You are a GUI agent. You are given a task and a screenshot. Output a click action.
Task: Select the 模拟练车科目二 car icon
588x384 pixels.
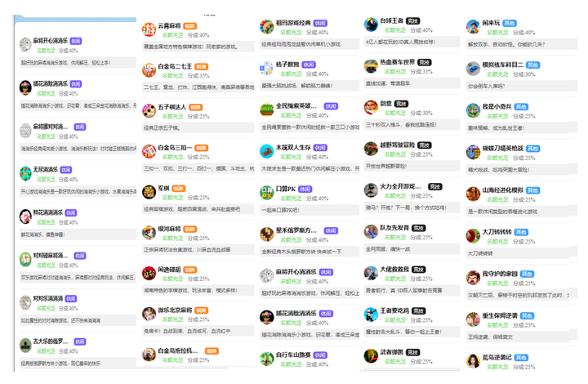coord(473,69)
